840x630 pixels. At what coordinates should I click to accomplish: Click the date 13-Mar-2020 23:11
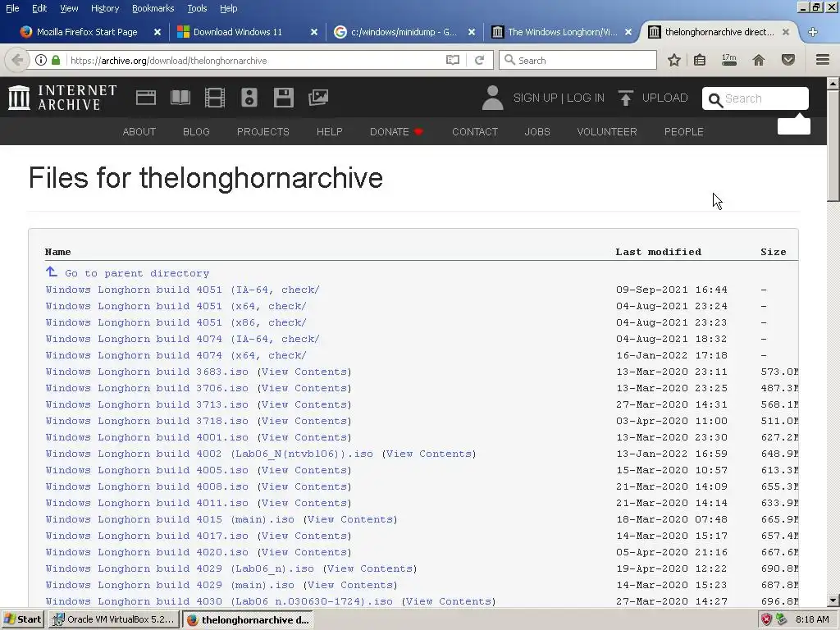tap(672, 372)
